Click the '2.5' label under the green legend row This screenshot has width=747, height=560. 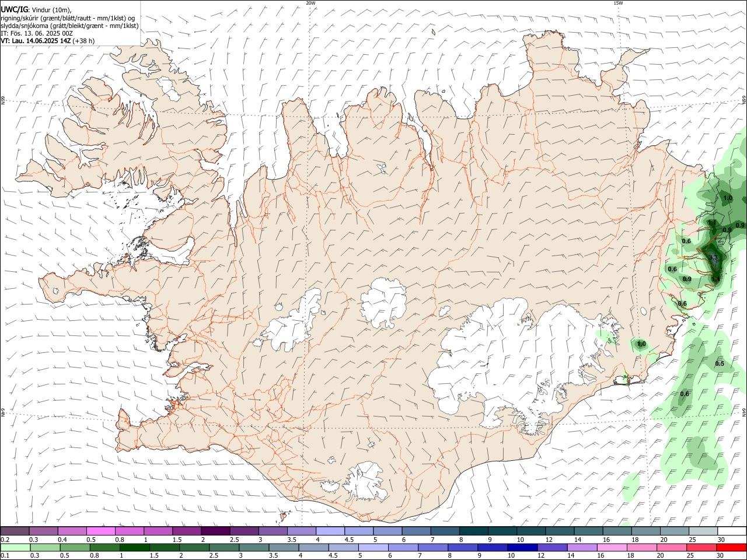click(x=214, y=555)
